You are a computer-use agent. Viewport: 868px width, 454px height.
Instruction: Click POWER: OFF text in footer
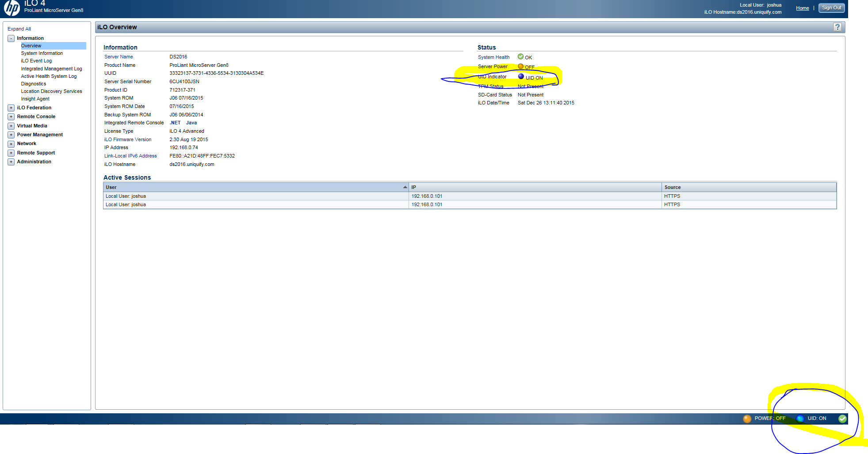[770, 418]
